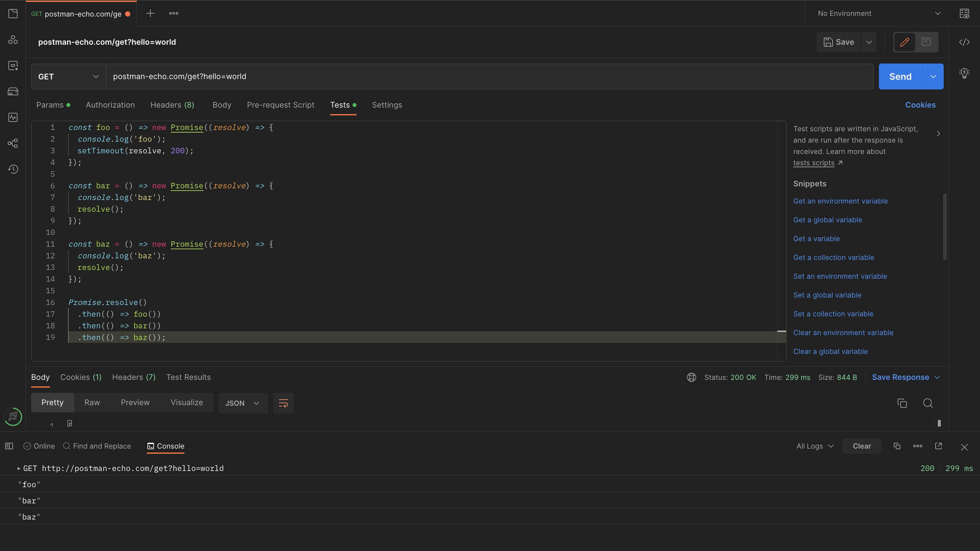
Task: Open the 'Get a global variable' snippet
Action: click(827, 219)
